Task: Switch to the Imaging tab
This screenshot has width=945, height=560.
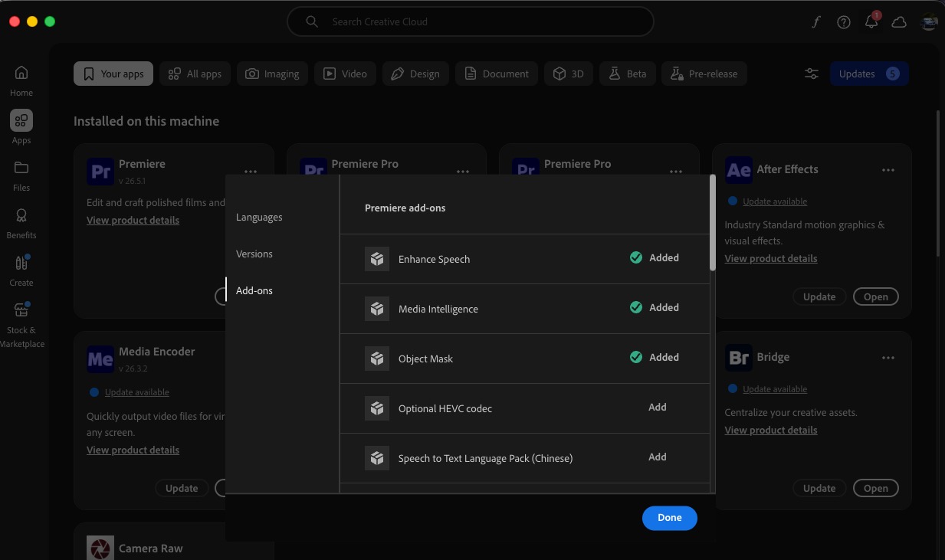Action: tap(272, 74)
